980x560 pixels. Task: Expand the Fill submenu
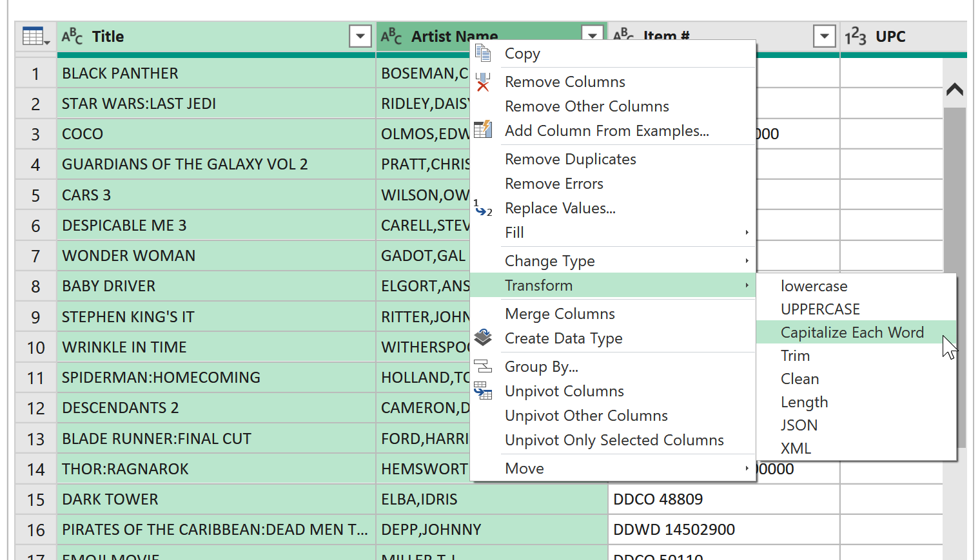pos(747,232)
